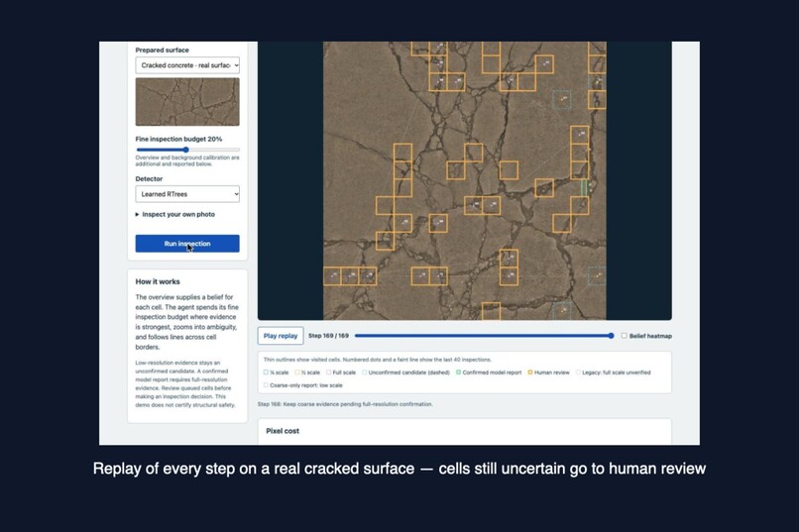The width and height of the screenshot is (799, 532).
Task: Open the Prepared surface dropdown
Action: point(187,65)
